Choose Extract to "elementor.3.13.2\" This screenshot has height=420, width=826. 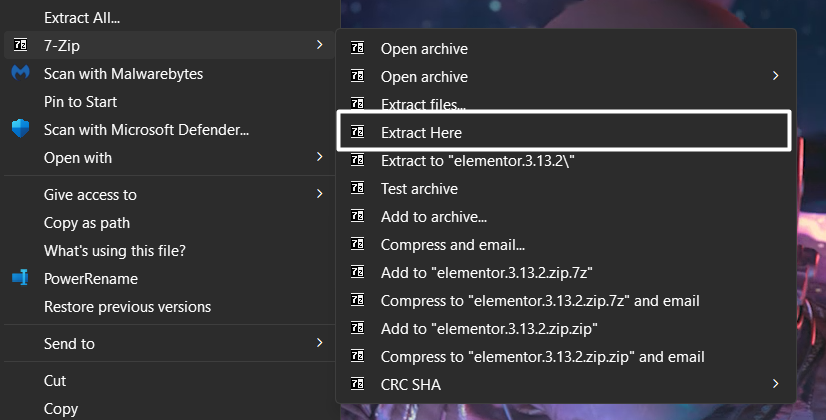(477, 160)
